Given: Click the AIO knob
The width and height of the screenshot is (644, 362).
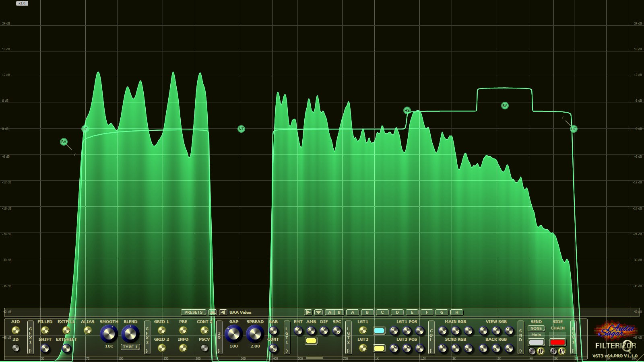Looking at the screenshot, I should coord(16,331).
